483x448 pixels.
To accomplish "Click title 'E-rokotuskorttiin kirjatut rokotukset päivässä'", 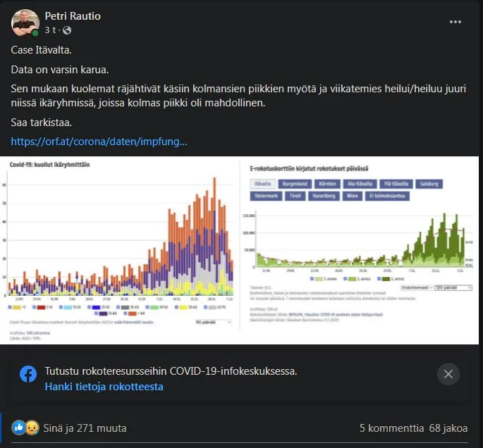I will coord(309,168).
